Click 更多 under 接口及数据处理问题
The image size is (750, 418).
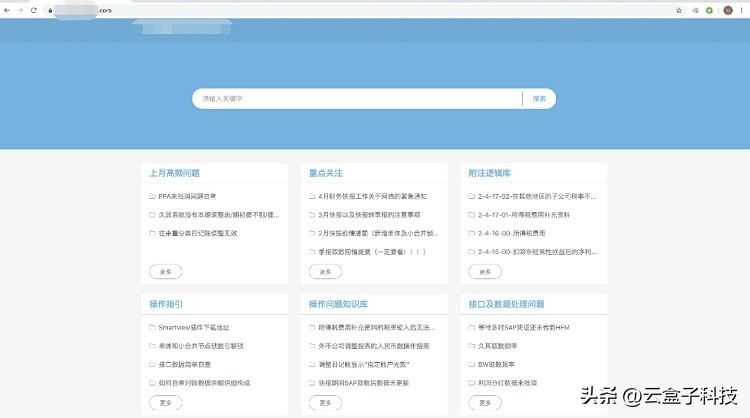[x=485, y=403]
